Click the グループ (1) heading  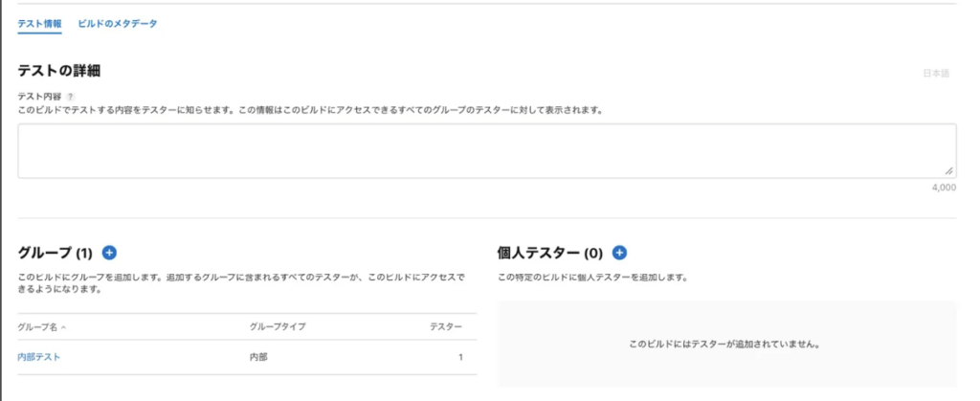[x=55, y=254]
